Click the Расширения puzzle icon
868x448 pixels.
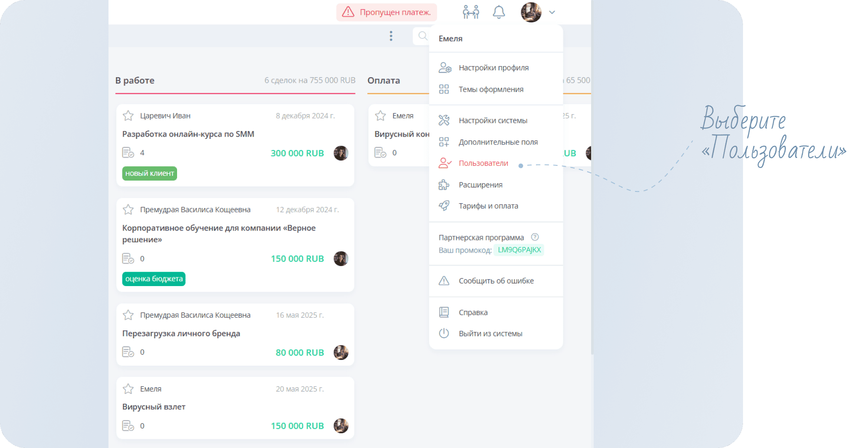444,185
